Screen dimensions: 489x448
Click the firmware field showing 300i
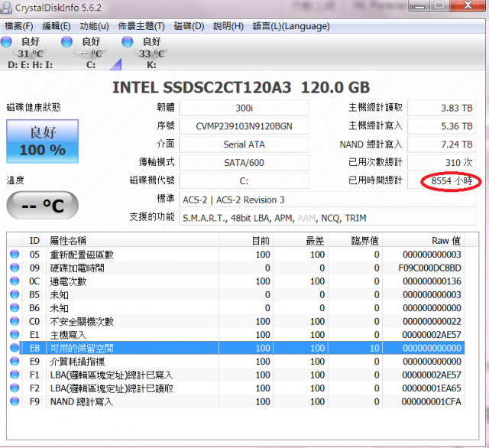pos(244,108)
